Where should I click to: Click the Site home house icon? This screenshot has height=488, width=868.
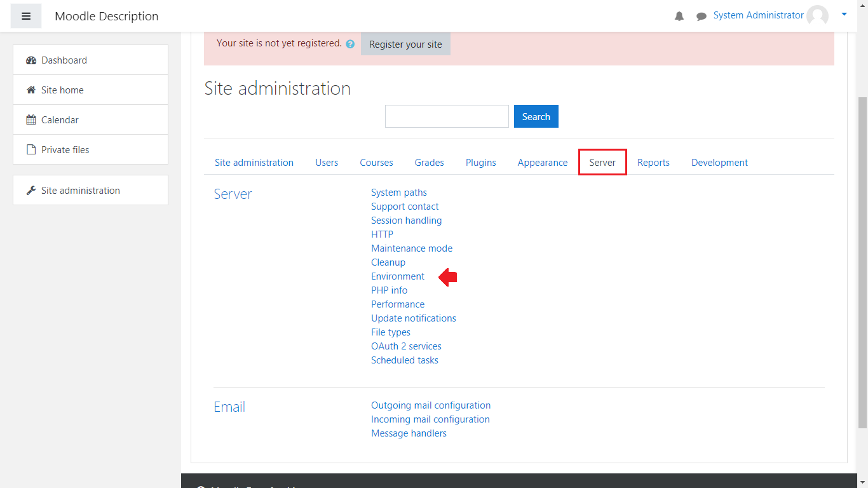pos(31,90)
